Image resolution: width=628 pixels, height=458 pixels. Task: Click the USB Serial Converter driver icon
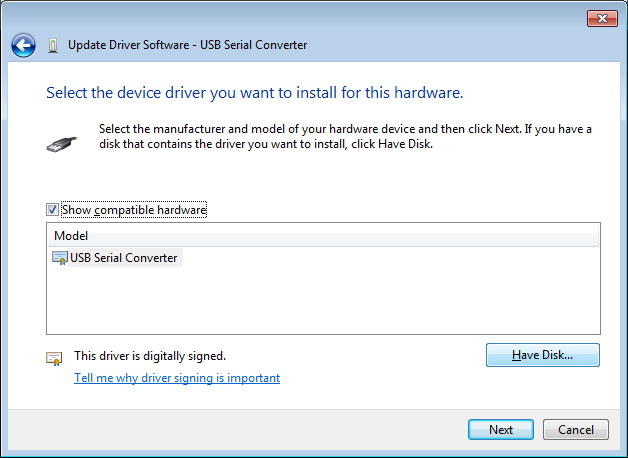coord(60,258)
